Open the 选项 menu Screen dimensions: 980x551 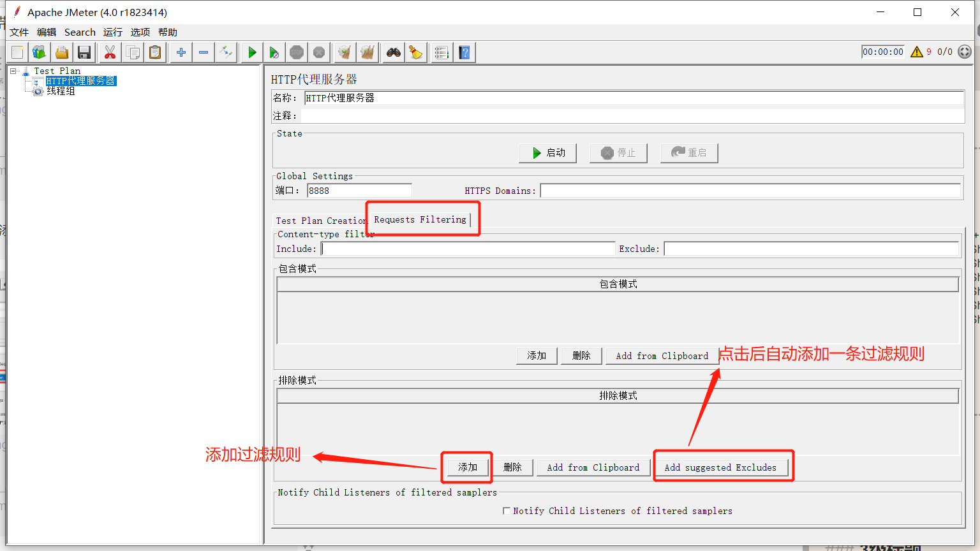pos(140,32)
